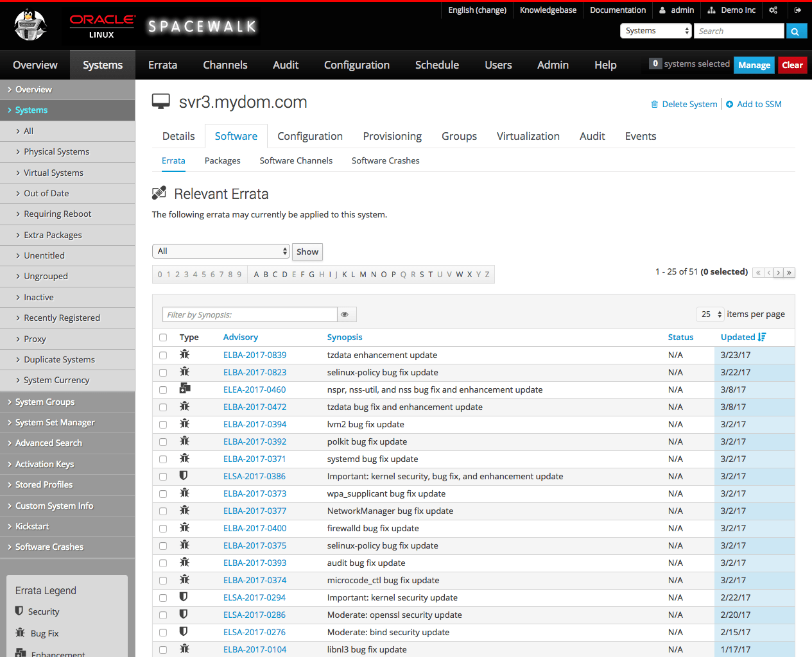812x657 pixels.
Task: Sort by the Synopsis column header
Action: tap(345, 337)
